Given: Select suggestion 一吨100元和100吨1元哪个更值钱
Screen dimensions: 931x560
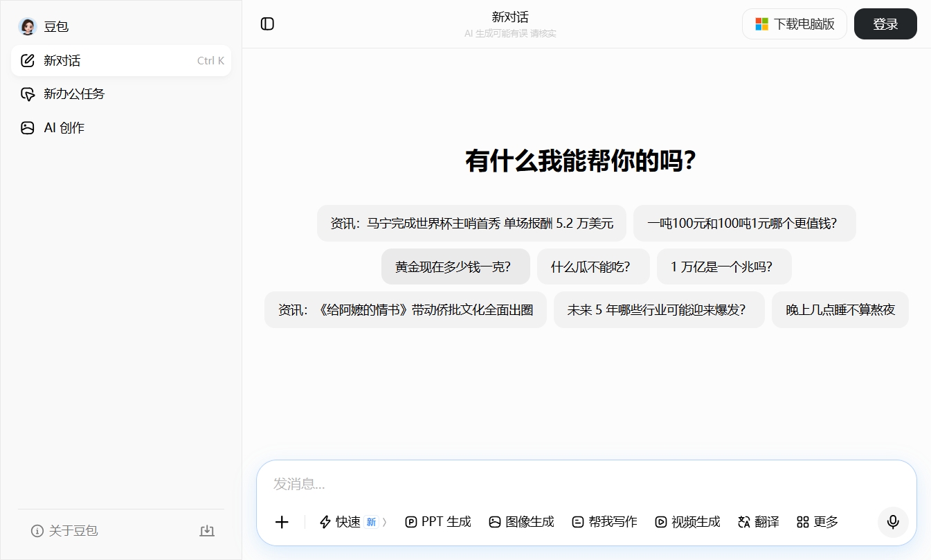Looking at the screenshot, I should (x=745, y=224).
